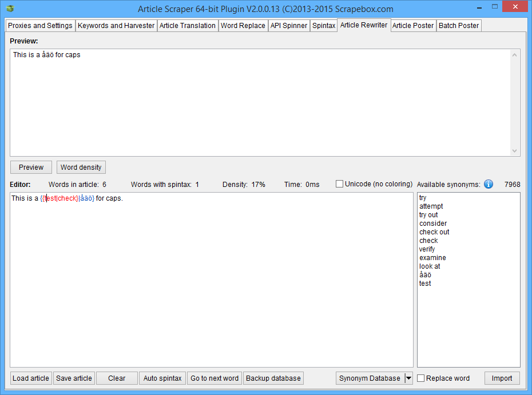This screenshot has width=532, height=395.
Task: Click the blue synonyms info icon
Action: pos(488,184)
